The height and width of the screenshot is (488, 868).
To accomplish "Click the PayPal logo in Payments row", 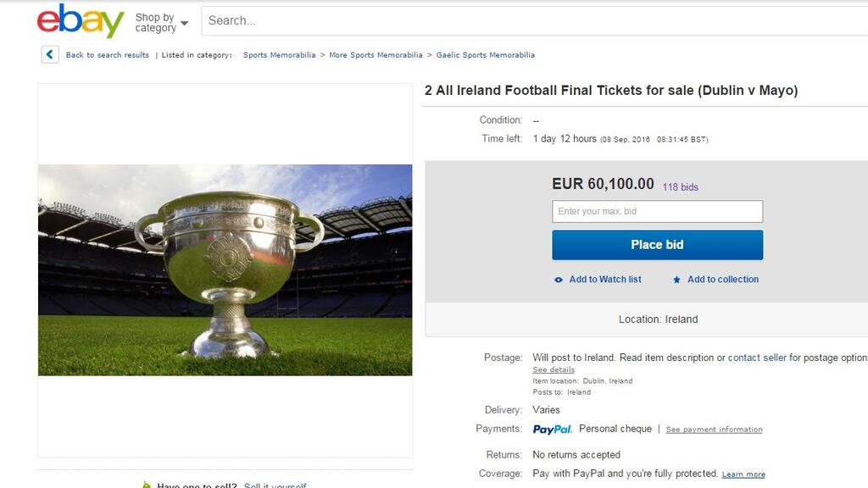I will pyautogui.click(x=552, y=429).
